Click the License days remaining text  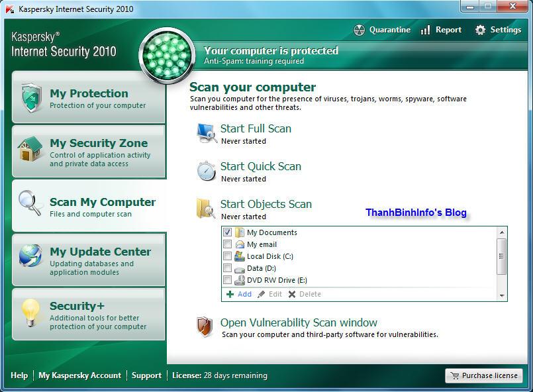click(220, 375)
